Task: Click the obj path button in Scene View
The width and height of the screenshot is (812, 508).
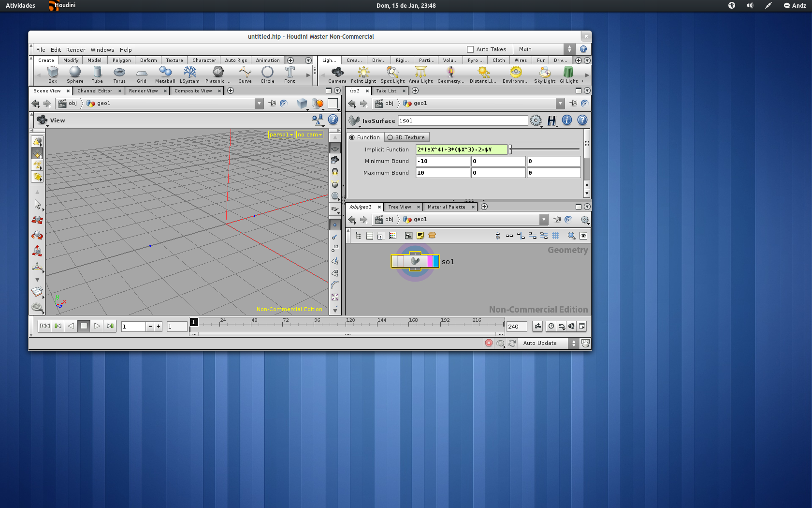Action: [68, 103]
